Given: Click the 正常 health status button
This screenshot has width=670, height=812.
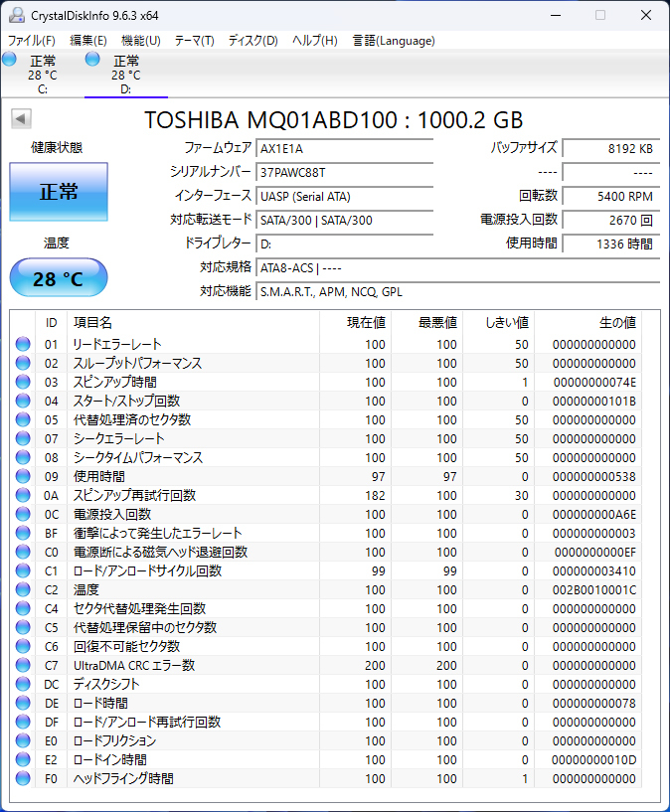Looking at the screenshot, I should (x=59, y=192).
